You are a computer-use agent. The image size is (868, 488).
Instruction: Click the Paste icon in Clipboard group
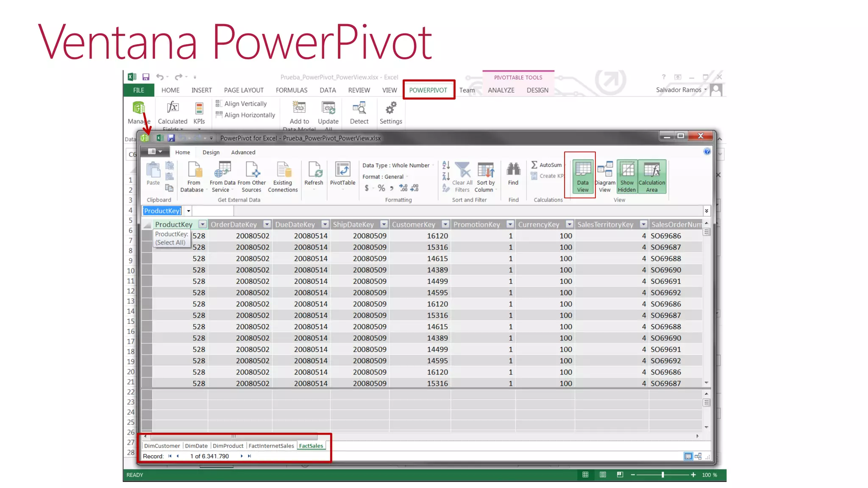(x=153, y=170)
